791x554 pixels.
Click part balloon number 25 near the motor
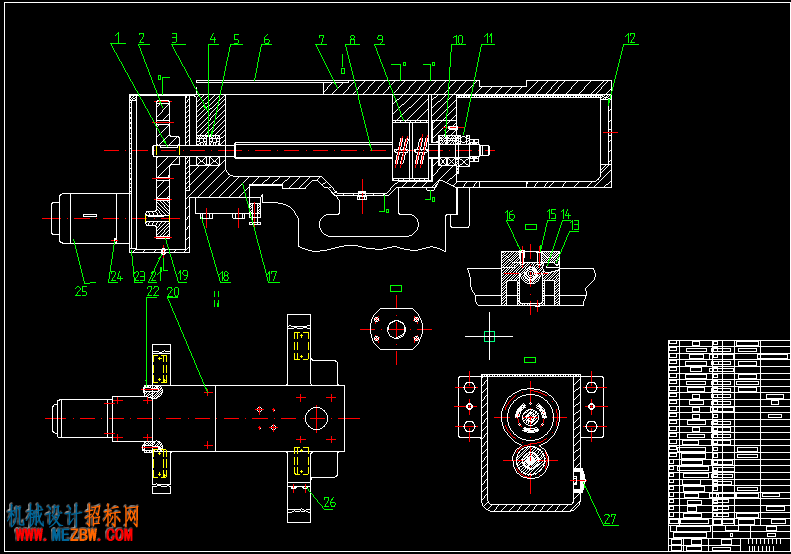tap(81, 291)
